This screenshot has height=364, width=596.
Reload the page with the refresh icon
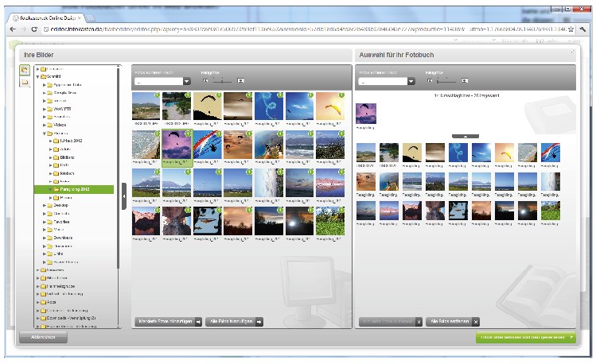point(34,29)
